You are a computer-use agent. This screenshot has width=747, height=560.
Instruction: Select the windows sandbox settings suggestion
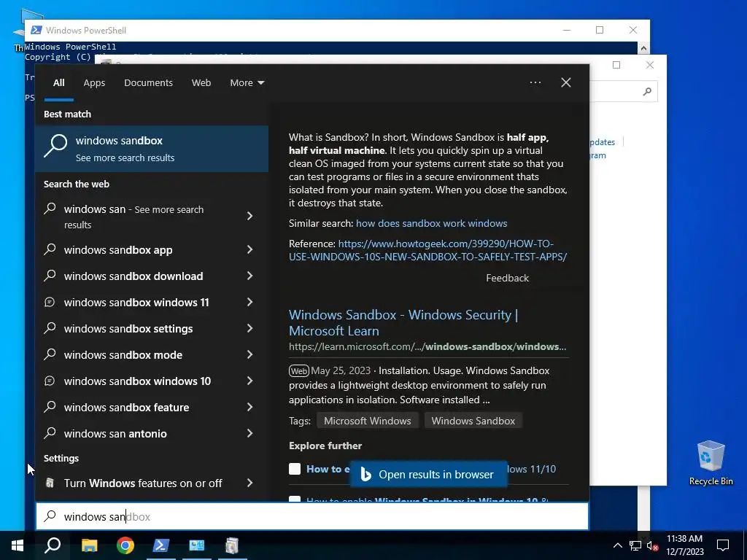[x=128, y=329]
